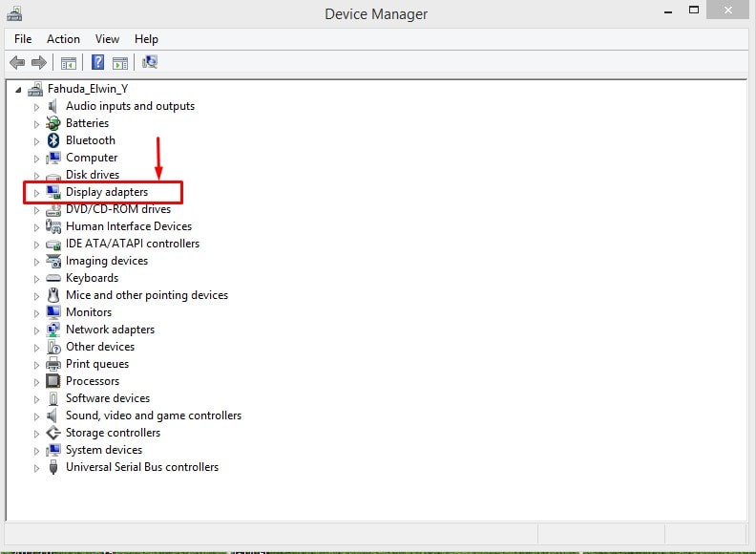
Task: Select the Mice and other pointing devices label
Action: [147, 295]
